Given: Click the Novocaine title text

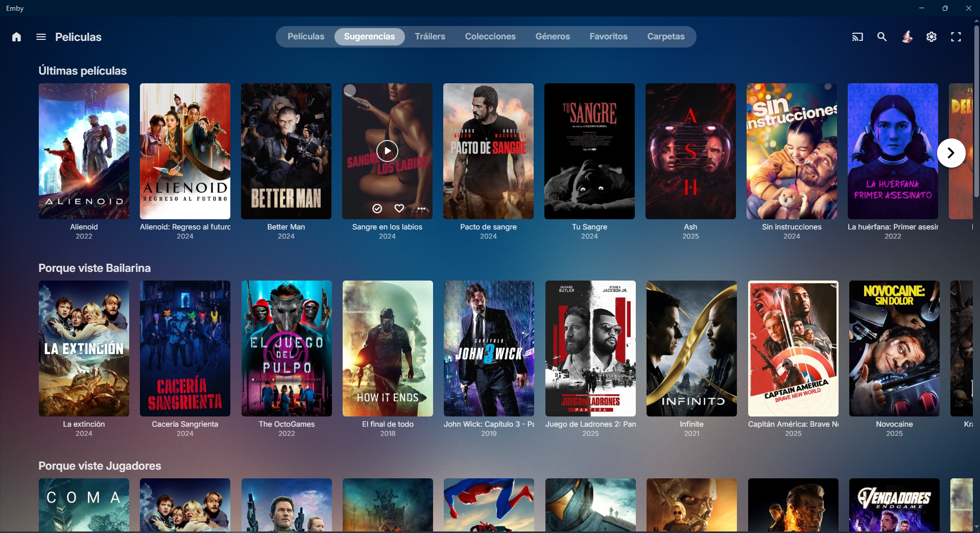Looking at the screenshot, I should click(x=894, y=424).
